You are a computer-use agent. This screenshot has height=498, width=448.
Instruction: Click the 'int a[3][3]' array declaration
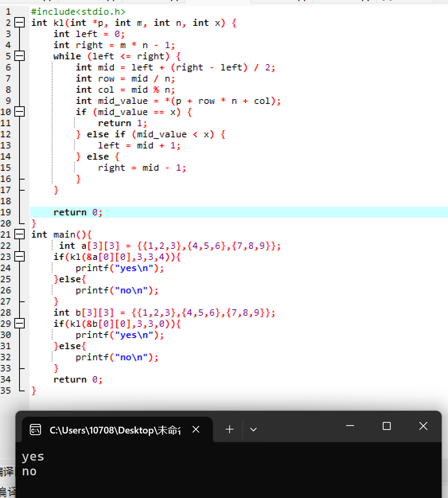[x=170, y=246]
